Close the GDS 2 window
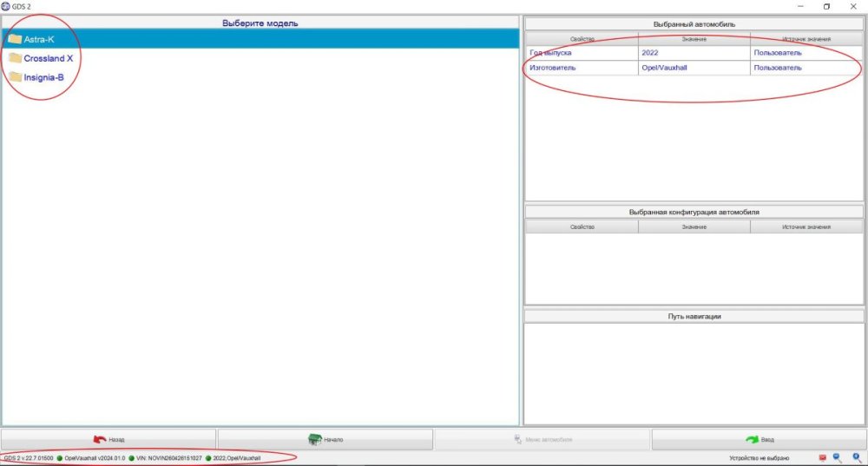 click(x=853, y=7)
